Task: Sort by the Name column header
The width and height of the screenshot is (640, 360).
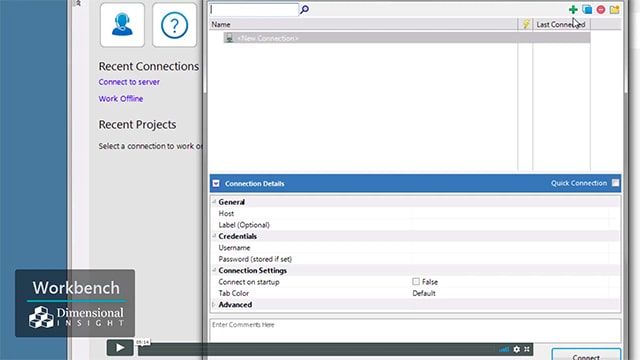Action: tap(363, 24)
